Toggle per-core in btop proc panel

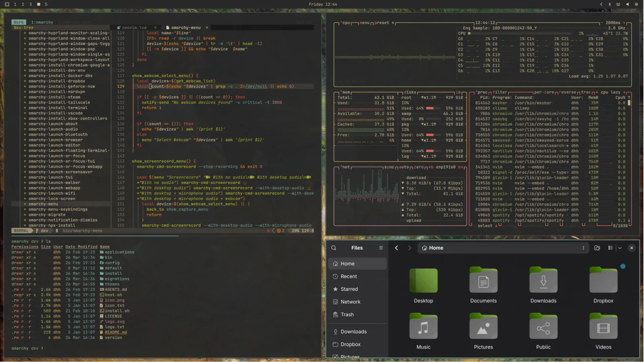(x=544, y=92)
